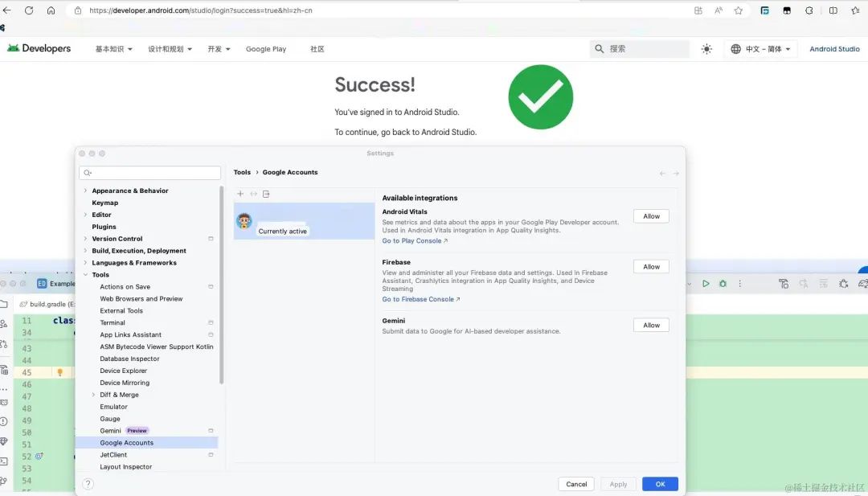The height and width of the screenshot is (496, 868).
Task: Click the settings tree vertical scrollbar
Action: (222, 285)
